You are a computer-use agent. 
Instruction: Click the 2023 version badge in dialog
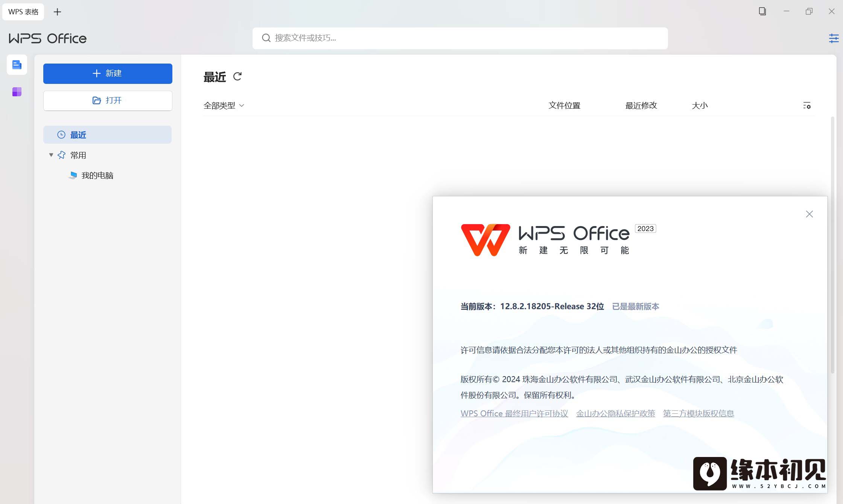click(x=645, y=229)
